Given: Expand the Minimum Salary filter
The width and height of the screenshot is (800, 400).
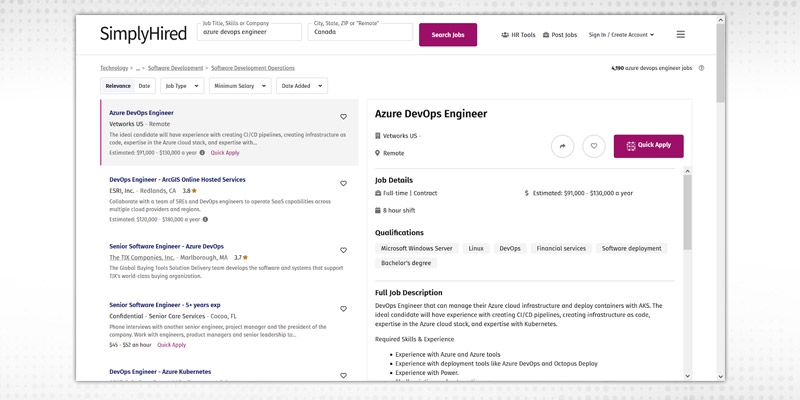Looking at the screenshot, I should [239, 86].
